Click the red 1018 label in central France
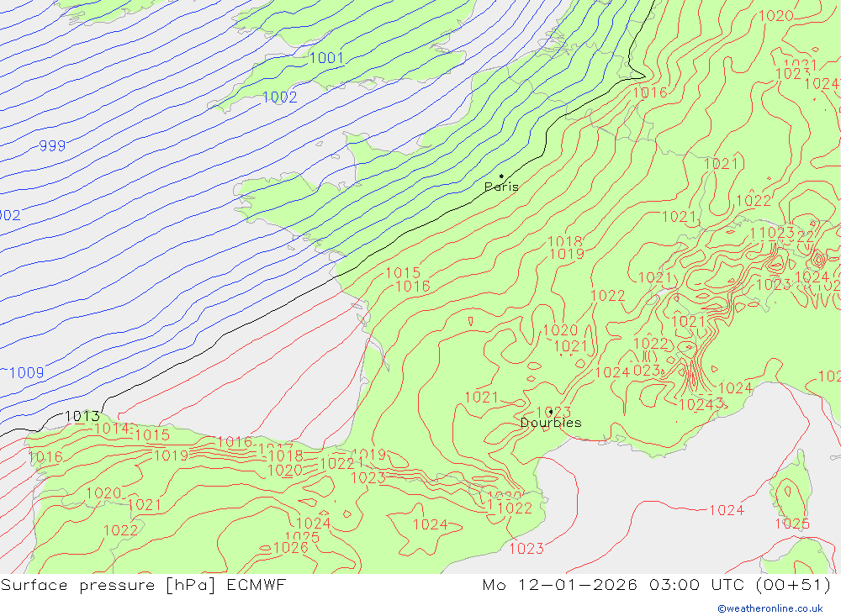 point(565,242)
